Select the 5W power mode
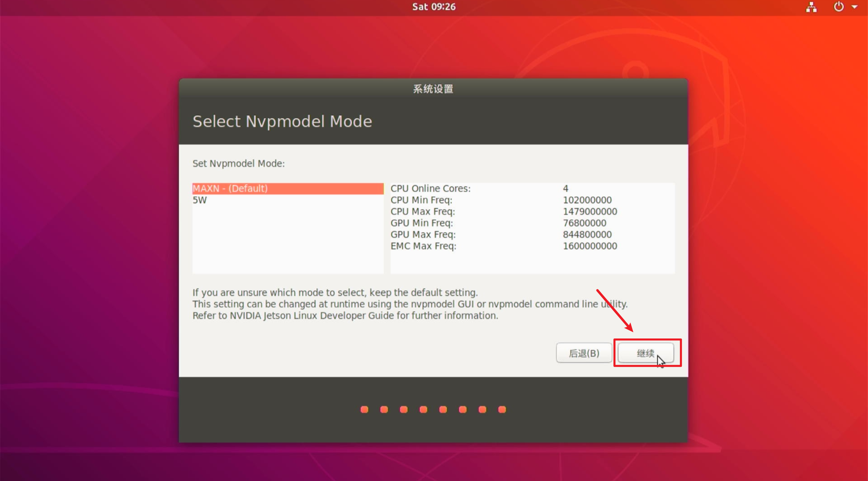The width and height of the screenshot is (868, 481). 200,200
